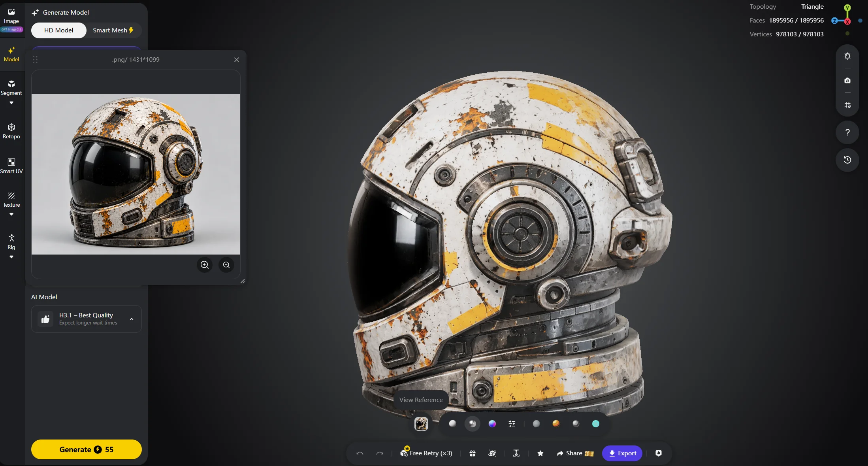Select the glossy clay render mode sphere
The height and width of the screenshot is (466, 868).
[473, 424]
